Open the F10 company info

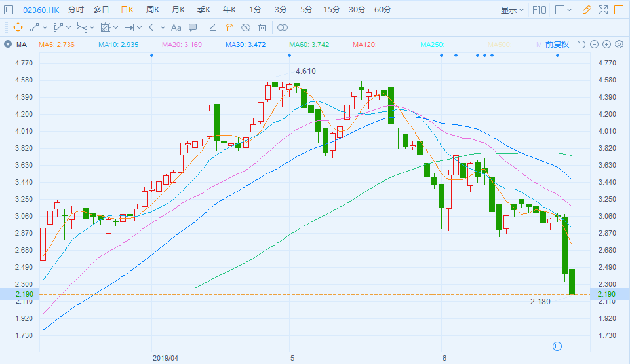[540, 10]
